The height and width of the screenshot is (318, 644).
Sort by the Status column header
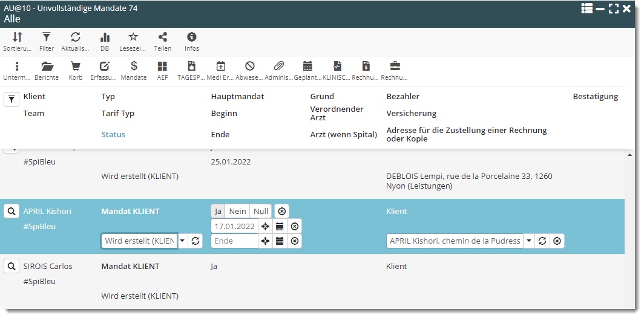click(113, 135)
